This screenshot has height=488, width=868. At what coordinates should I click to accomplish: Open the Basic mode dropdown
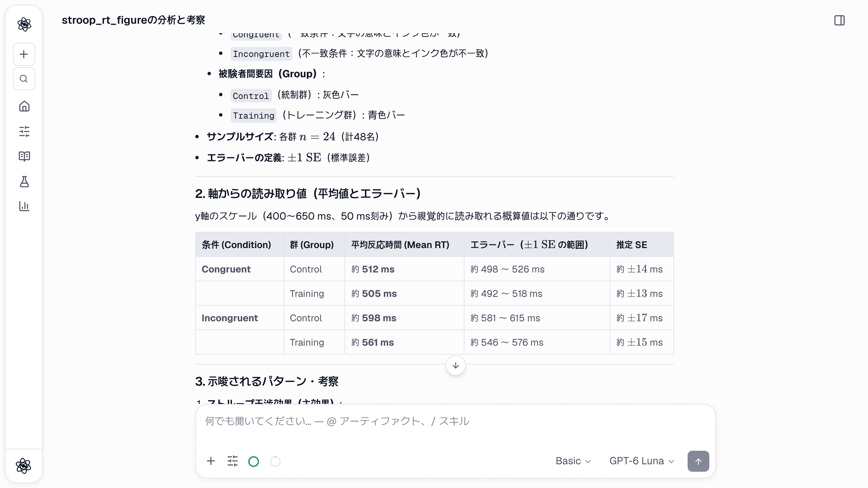(x=573, y=461)
